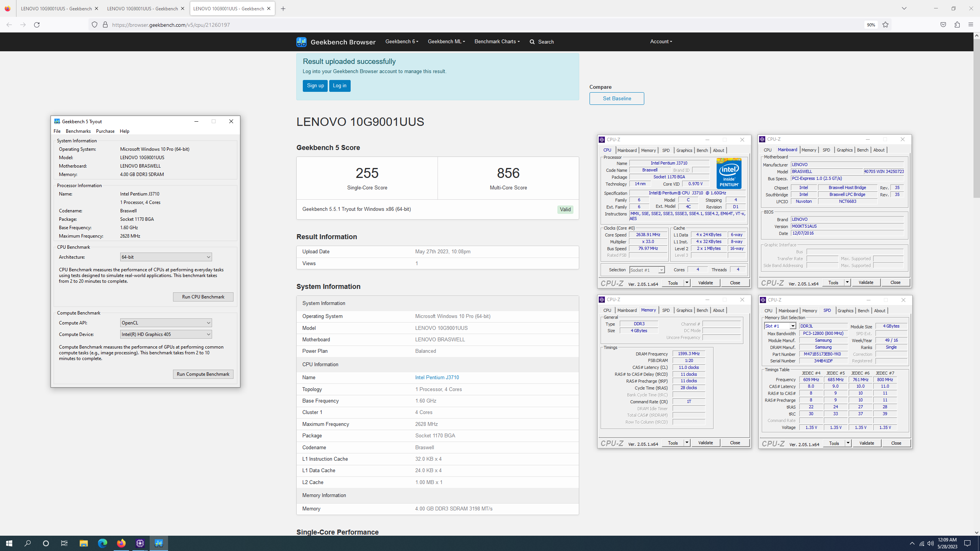Open the Architecture 64-bit dropdown
The image size is (980, 551).
pos(166,257)
